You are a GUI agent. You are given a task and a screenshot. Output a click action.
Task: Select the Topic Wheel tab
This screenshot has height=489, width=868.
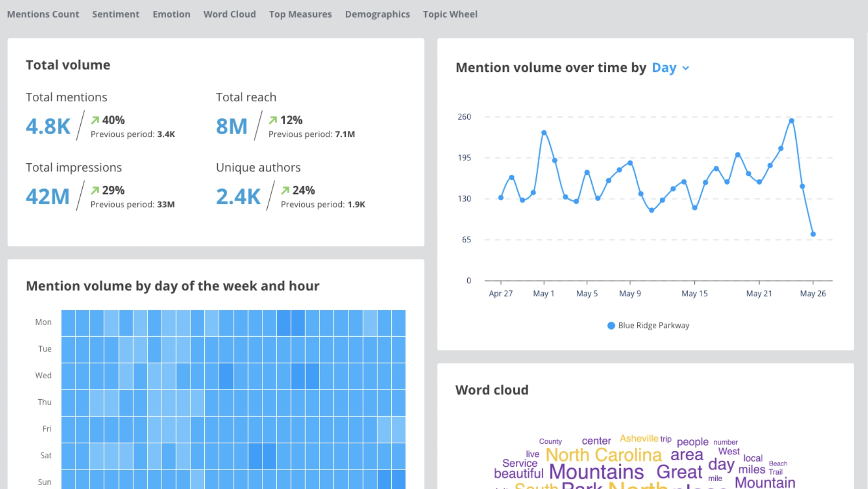pyautogui.click(x=450, y=14)
